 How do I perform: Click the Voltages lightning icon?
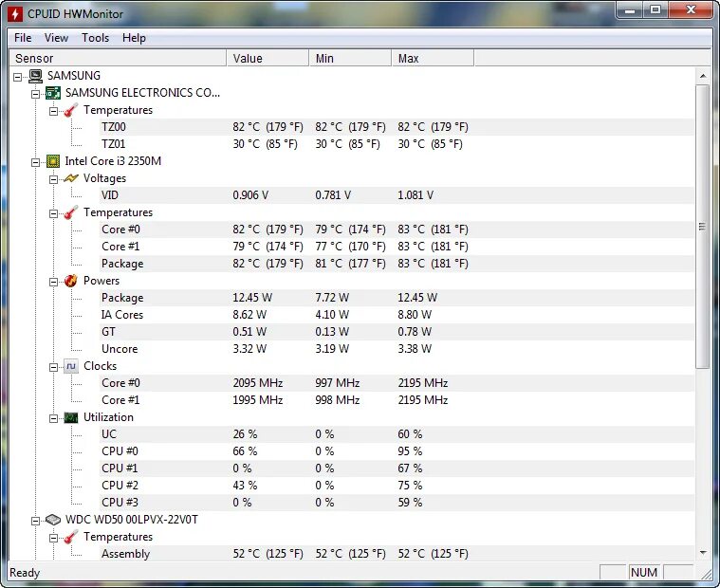70,178
